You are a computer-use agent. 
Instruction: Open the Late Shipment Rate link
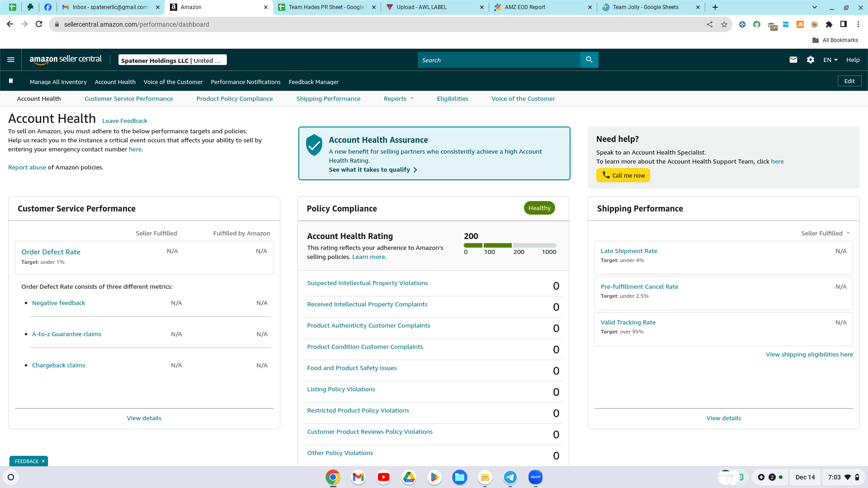click(629, 251)
